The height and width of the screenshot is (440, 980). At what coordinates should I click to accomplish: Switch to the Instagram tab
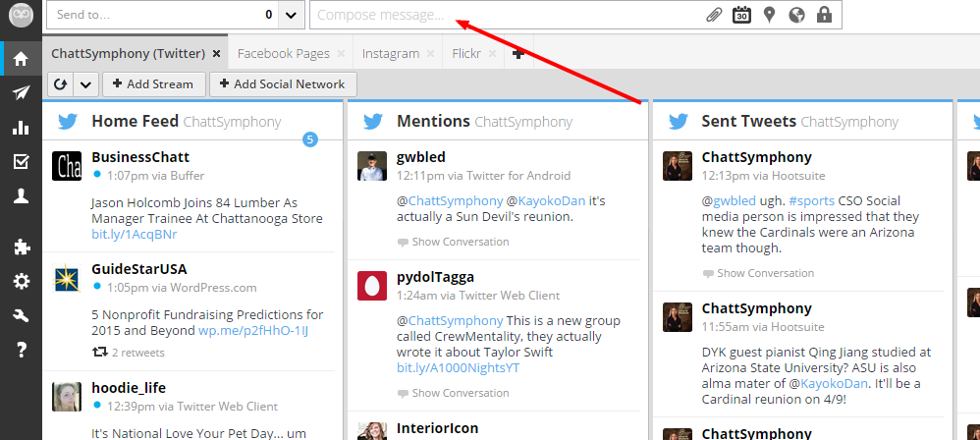[391, 54]
